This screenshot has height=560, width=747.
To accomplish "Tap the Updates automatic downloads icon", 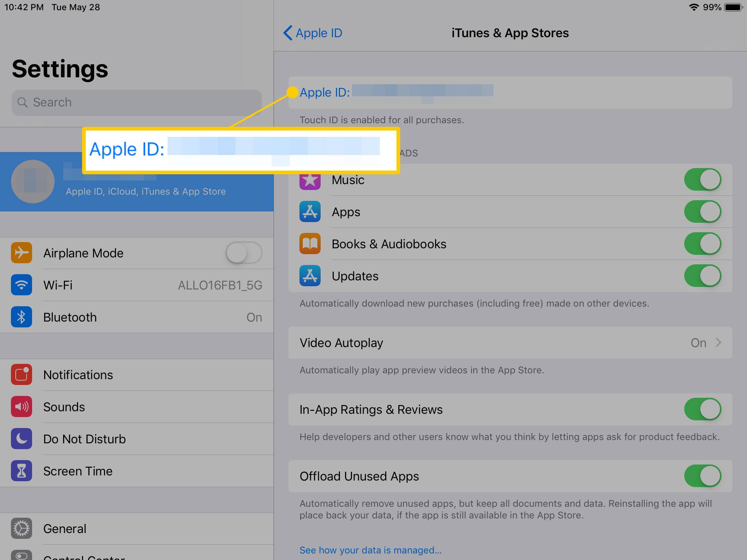I will [309, 275].
